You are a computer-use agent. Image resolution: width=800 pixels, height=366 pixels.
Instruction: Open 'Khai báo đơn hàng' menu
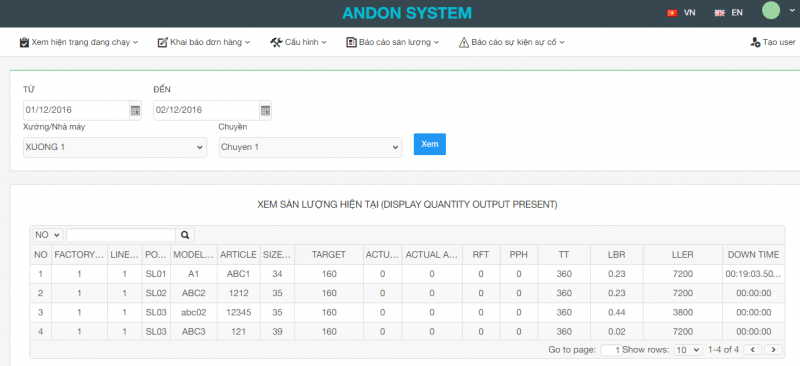tap(204, 42)
